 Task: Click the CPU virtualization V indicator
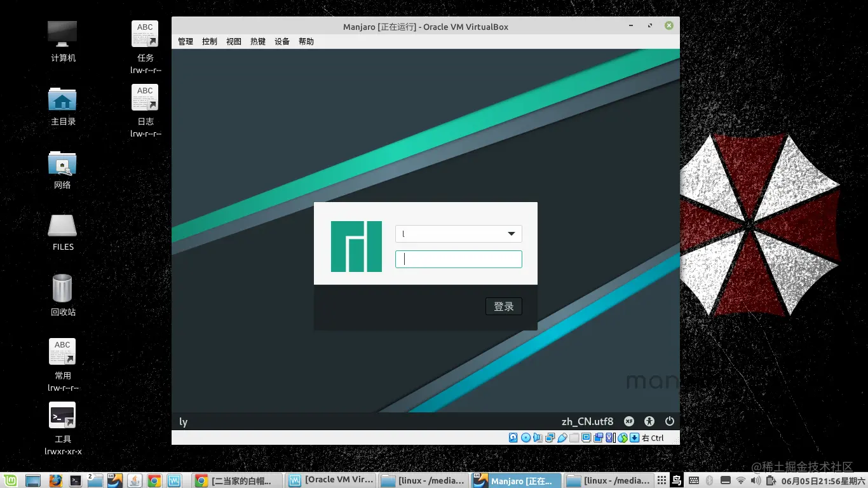coord(609,438)
